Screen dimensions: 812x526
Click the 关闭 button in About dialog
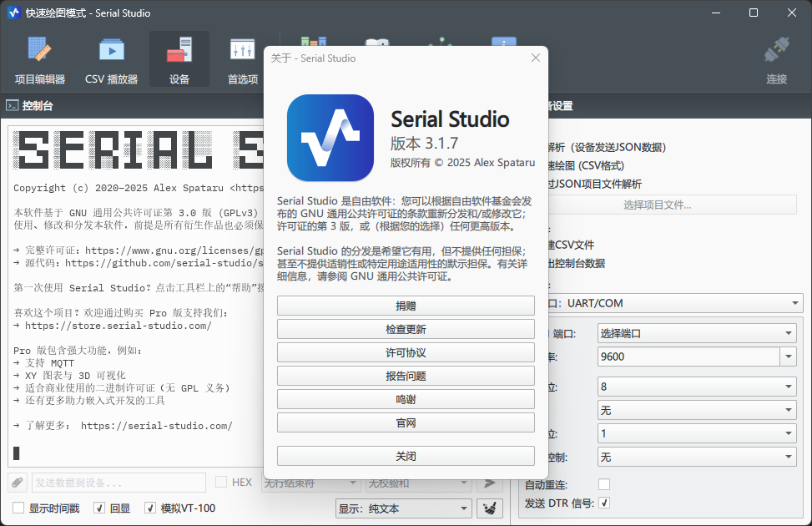click(x=406, y=456)
